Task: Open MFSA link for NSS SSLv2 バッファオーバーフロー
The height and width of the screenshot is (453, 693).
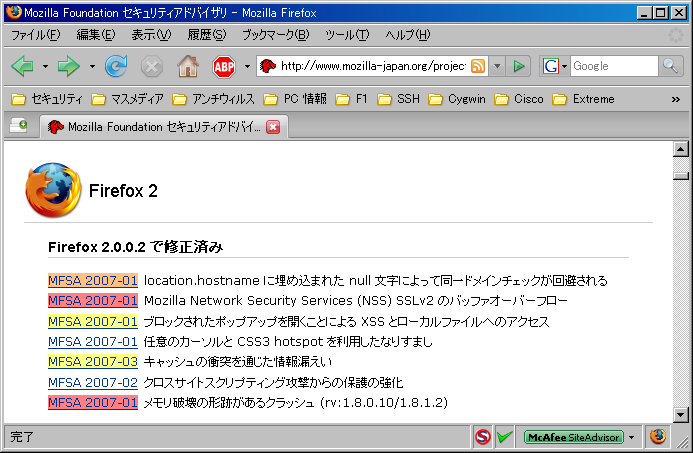Action: 93,301
